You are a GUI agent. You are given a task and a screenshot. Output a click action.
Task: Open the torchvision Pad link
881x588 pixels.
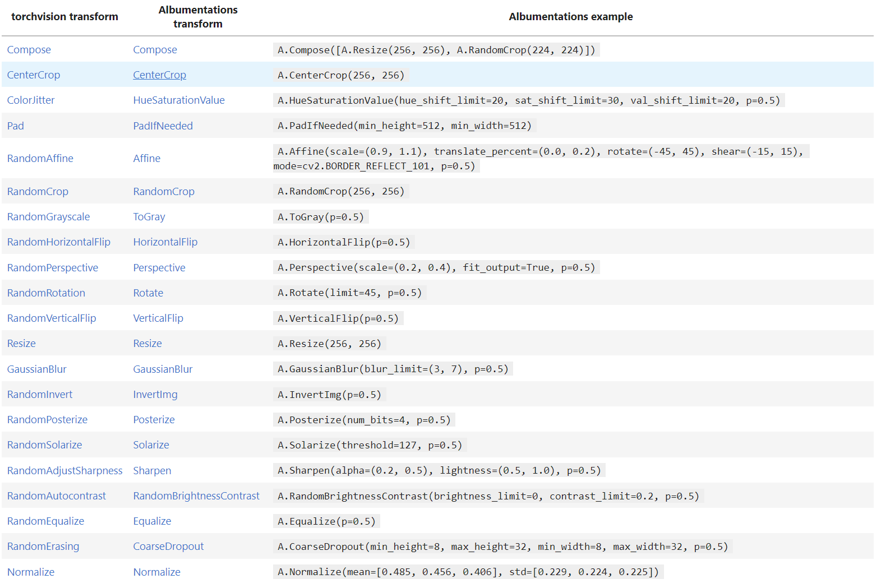pyautogui.click(x=15, y=126)
